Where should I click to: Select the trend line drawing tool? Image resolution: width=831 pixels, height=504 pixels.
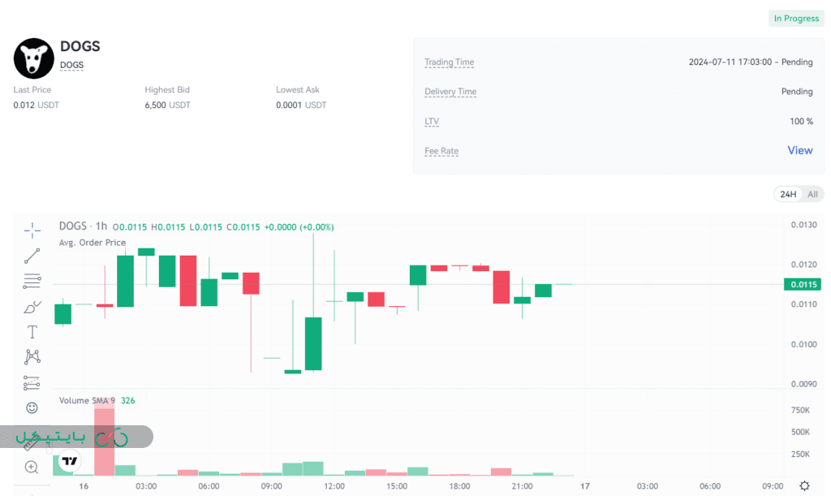click(32, 256)
